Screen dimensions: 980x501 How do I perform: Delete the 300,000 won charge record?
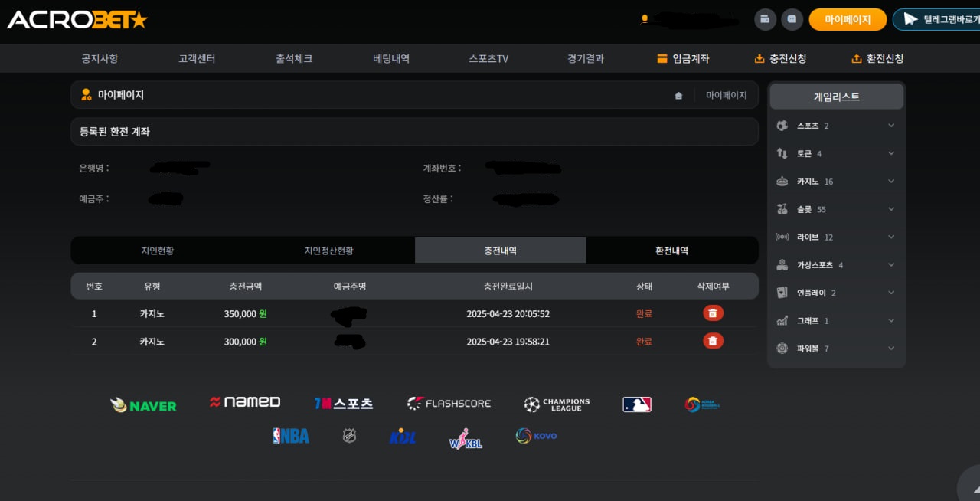click(713, 341)
